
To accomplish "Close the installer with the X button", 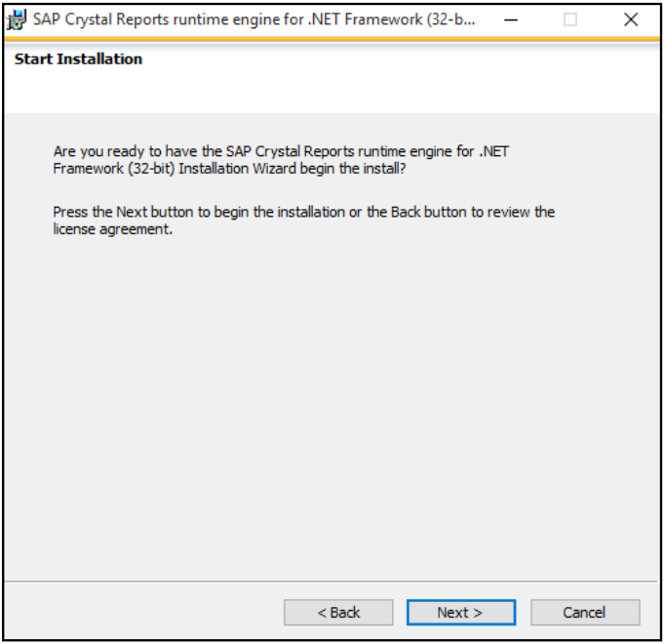I will coord(630,20).
